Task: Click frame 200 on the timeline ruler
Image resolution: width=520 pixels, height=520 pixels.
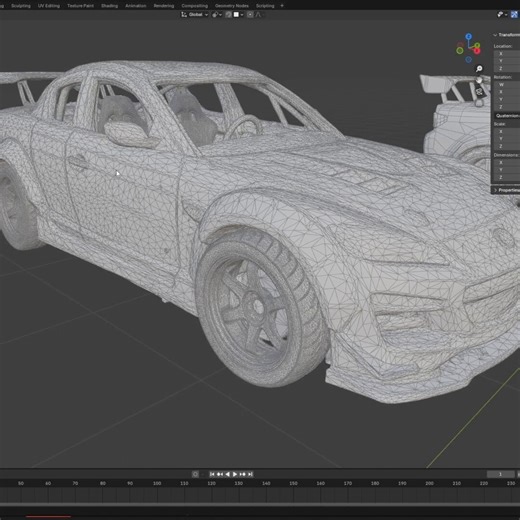Action: click(x=429, y=483)
